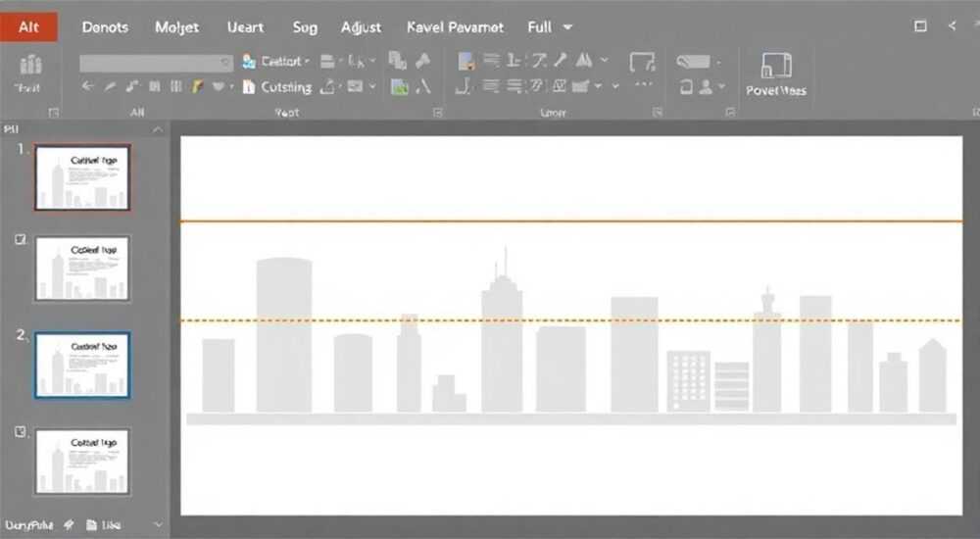
Task: Click the Like button in bottom bar
Action: tap(104, 525)
